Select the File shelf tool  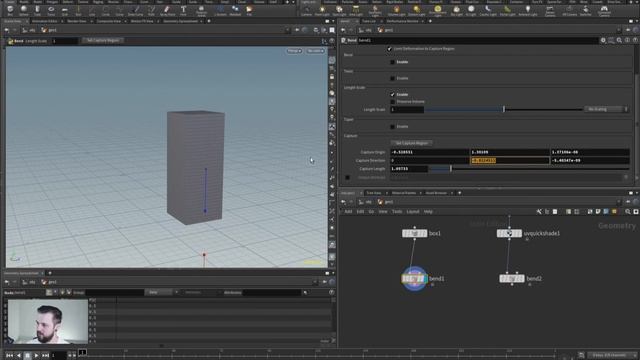(x=249, y=10)
